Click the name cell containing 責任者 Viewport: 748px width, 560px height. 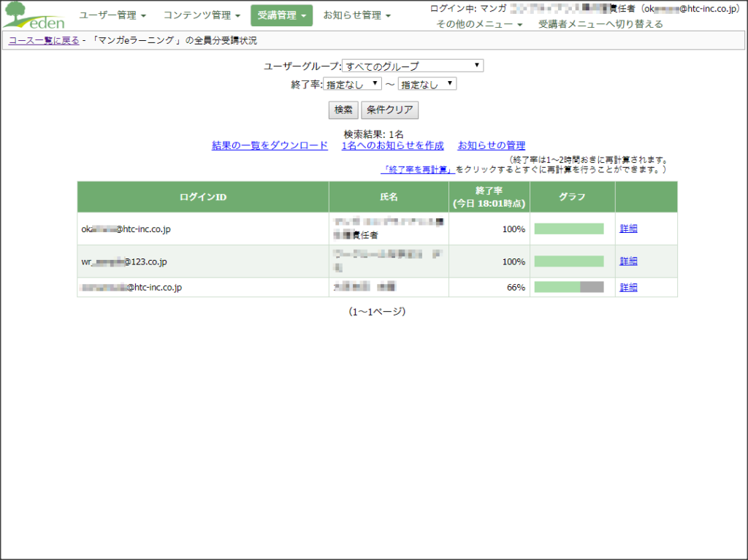[x=389, y=229]
